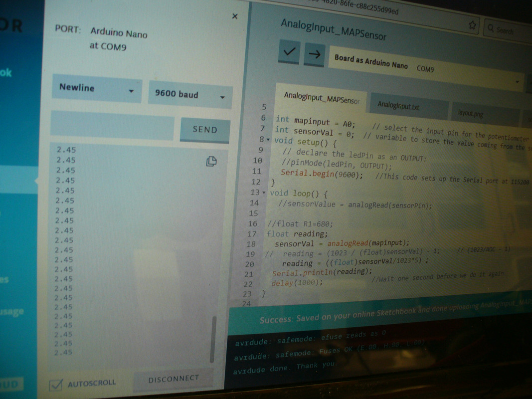
Task: Close the serial monitor panel
Action: point(235,16)
